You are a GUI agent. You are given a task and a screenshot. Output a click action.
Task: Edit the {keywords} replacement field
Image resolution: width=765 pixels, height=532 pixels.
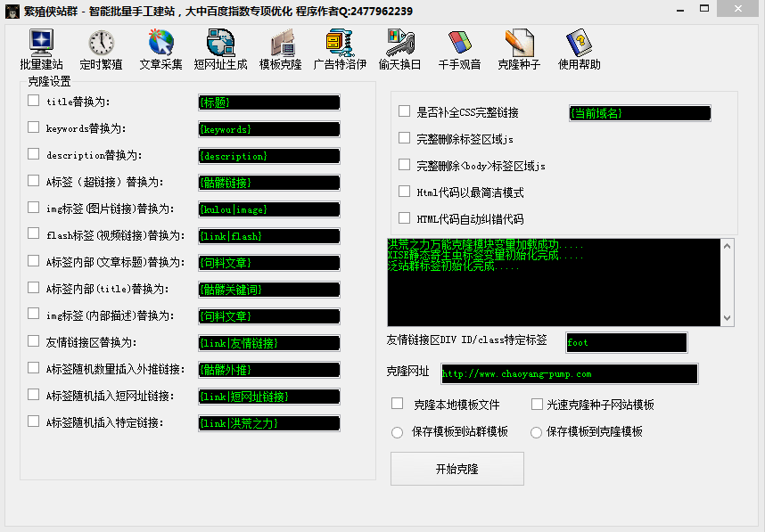(x=269, y=129)
